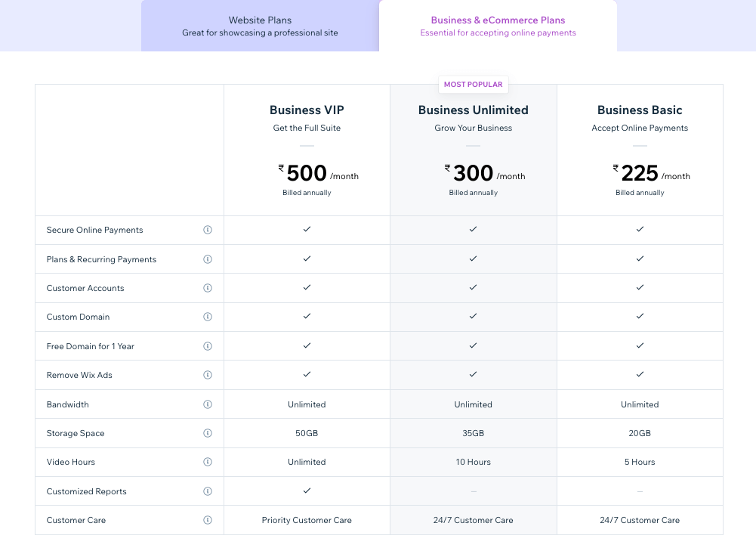Click the MOST POPULAR badge

click(x=473, y=85)
